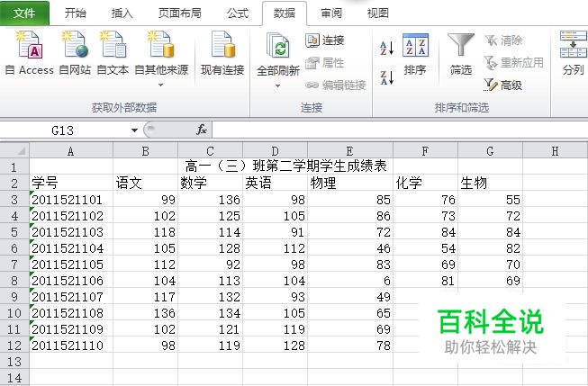Click the 英语 score 128 in row 12
The width and height of the screenshot is (588, 386).
tap(276, 346)
